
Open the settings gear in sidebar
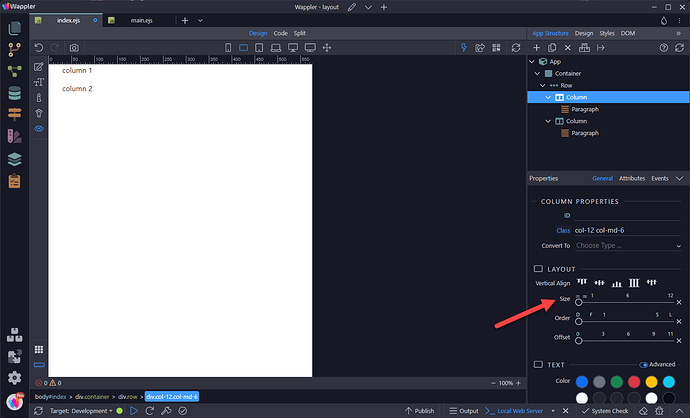click(15, 378)
